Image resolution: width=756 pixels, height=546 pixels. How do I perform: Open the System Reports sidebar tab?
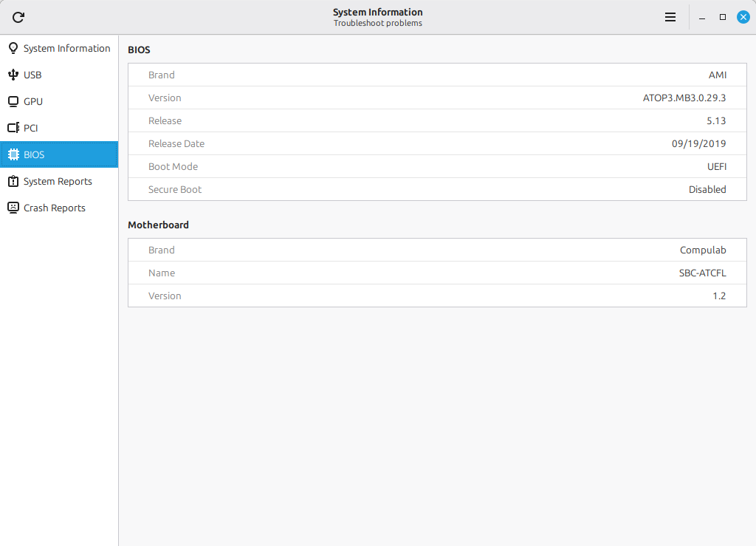[58, 181]
